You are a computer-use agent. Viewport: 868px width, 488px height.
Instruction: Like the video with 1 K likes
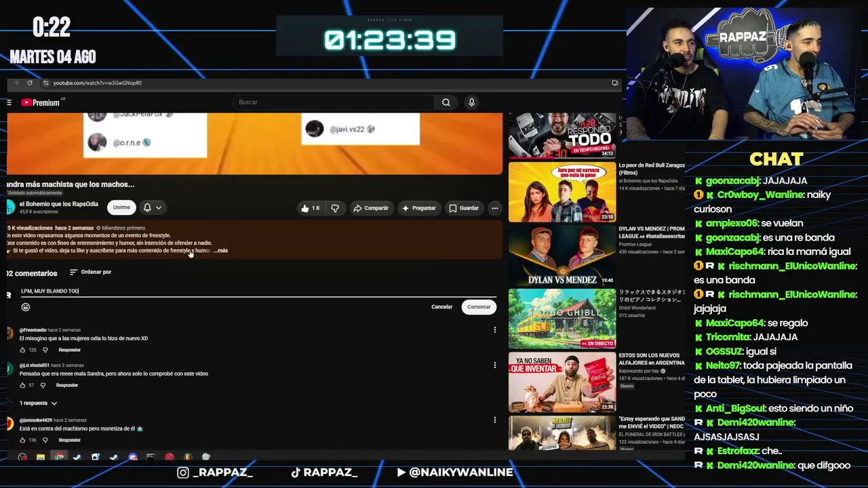click(x=311, y=208)
